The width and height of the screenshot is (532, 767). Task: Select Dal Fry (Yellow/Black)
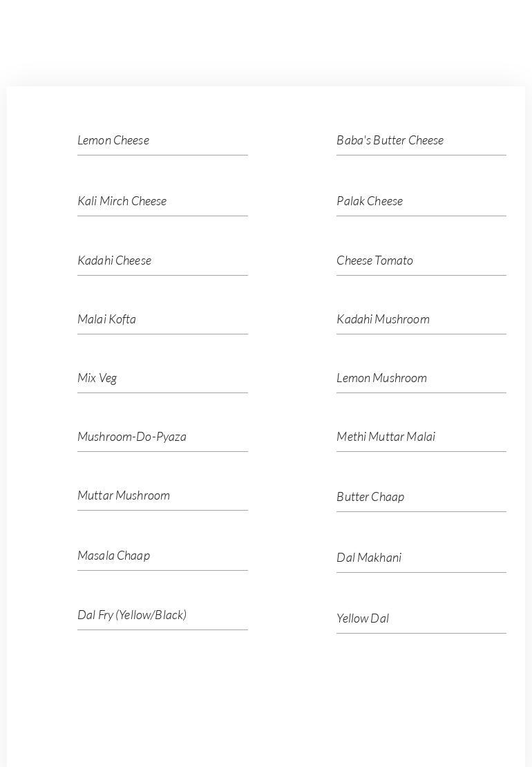point(132,615)
